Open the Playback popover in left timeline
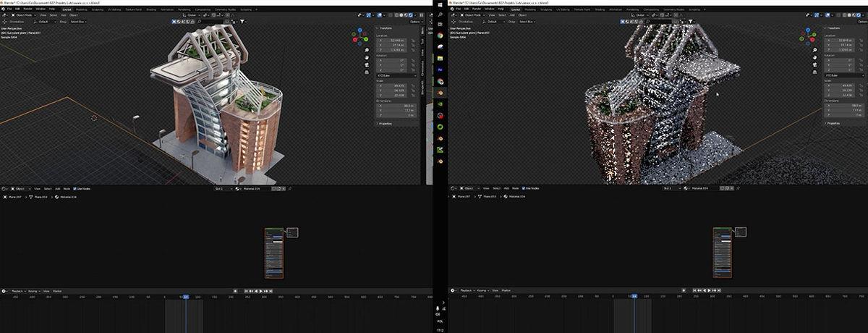 (x=19, y=290)
